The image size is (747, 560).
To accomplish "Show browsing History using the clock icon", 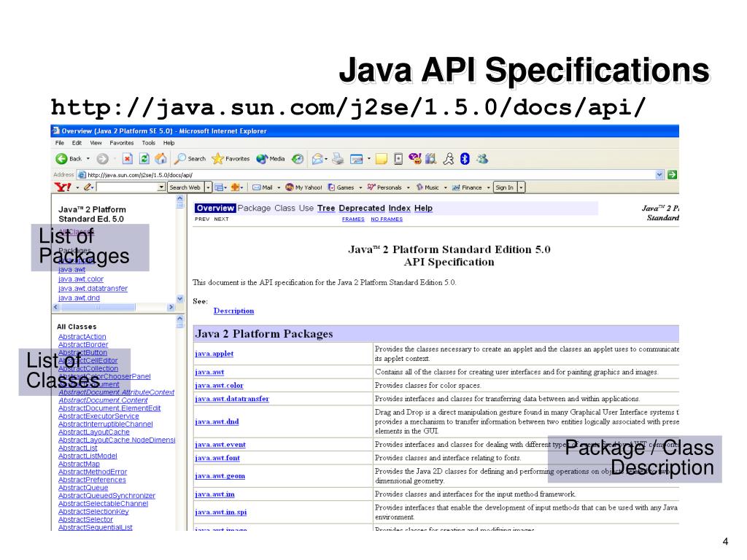I will tap(298, 159).
